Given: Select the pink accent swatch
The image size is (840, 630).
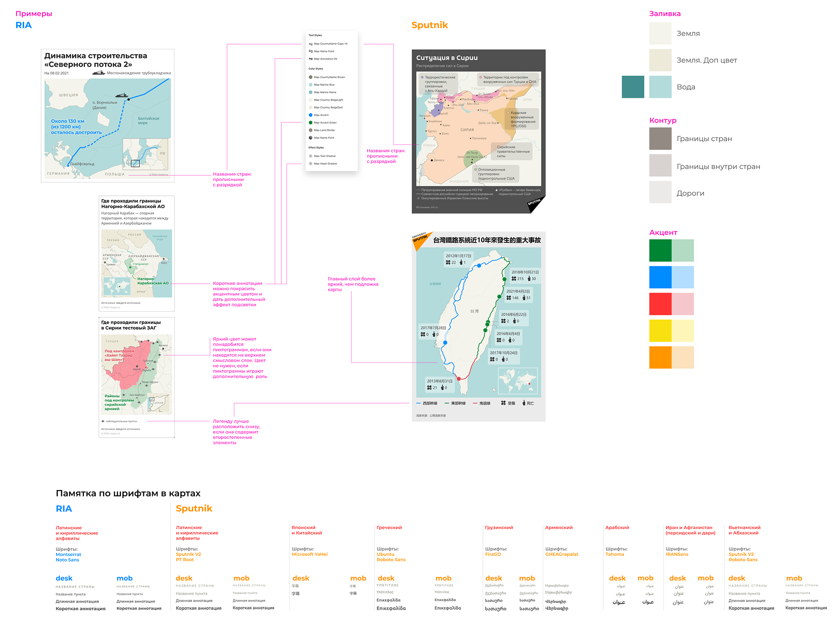Looking at the screenshot, I should click(x=682, y=304).
